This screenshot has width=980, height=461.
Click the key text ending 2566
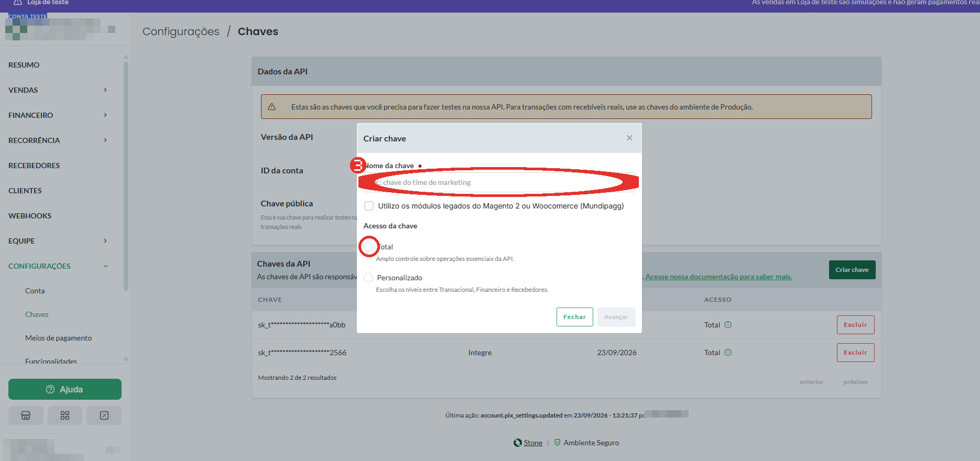[x=302, y=353]
